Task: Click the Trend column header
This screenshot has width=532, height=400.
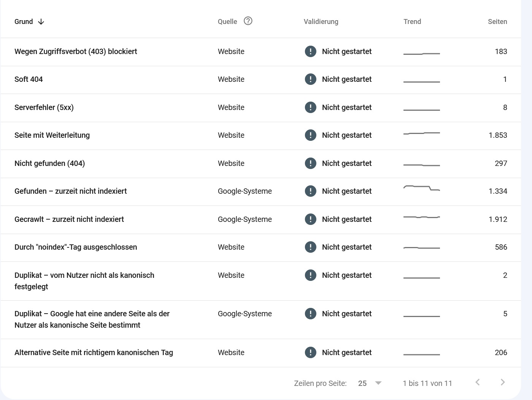Action: (x=412, y=22)
